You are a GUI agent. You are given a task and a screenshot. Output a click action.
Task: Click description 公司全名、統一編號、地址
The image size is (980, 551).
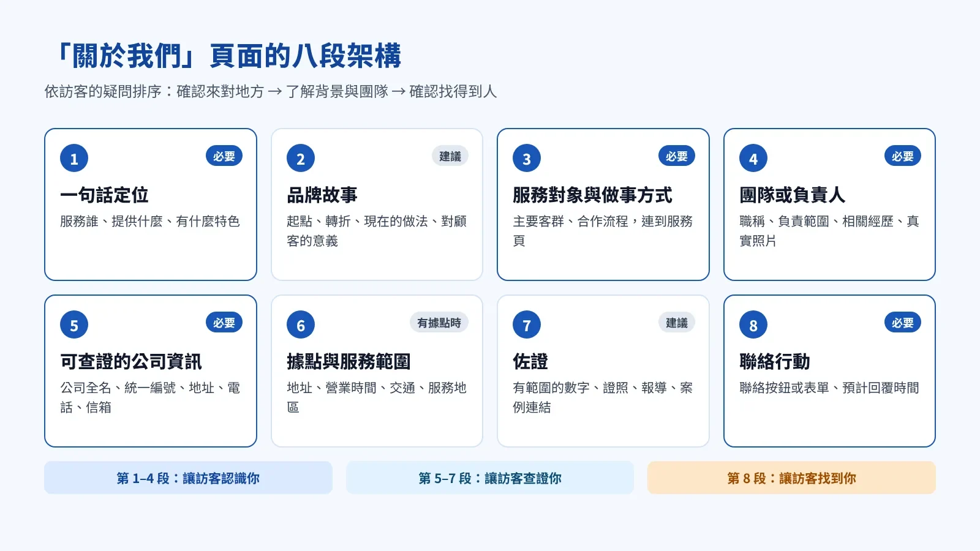tap(150, 397)
